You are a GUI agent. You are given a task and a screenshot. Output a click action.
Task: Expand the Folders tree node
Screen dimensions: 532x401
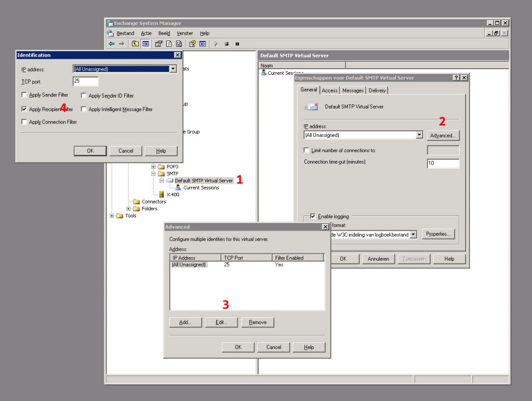click(x=128, y=209)
